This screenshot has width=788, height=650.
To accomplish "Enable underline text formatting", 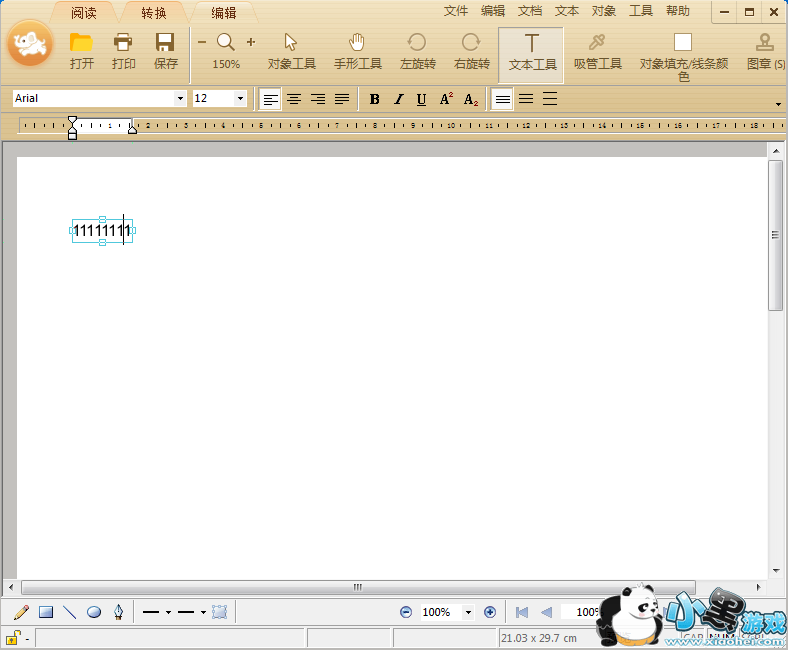I will [421, 99].
